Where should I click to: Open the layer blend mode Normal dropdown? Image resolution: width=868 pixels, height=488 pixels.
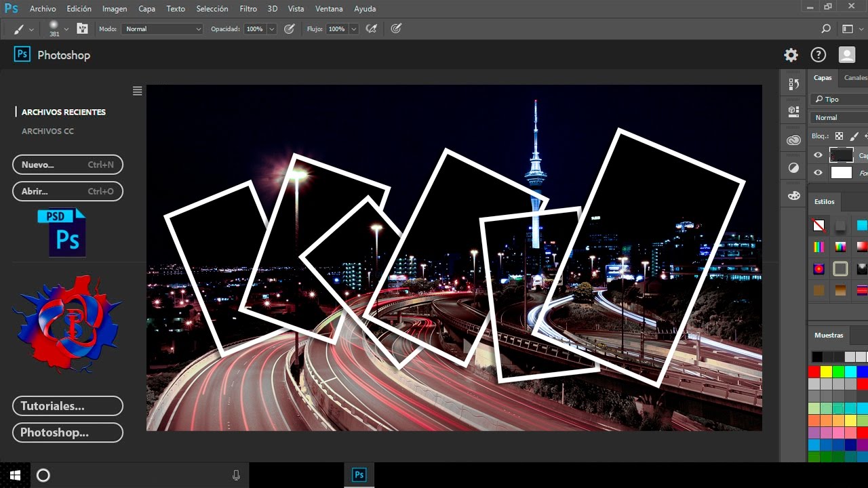tap(839, 118)
